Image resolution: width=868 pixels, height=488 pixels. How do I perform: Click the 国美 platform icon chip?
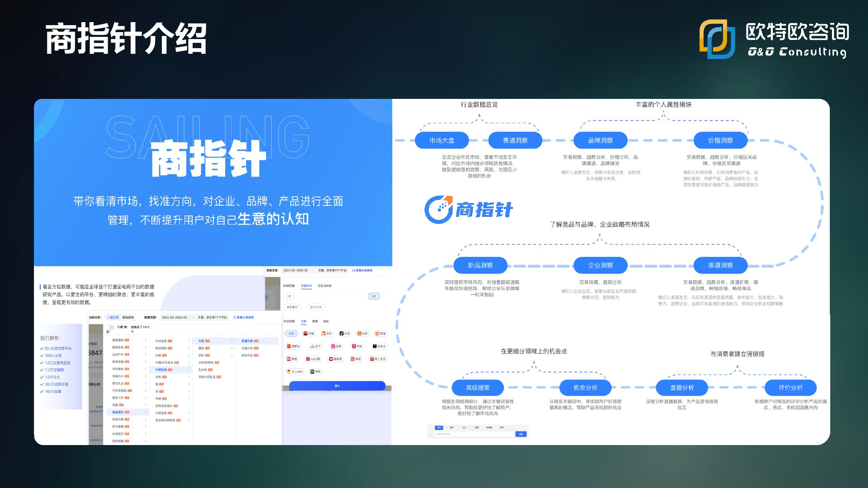point(336,346)
